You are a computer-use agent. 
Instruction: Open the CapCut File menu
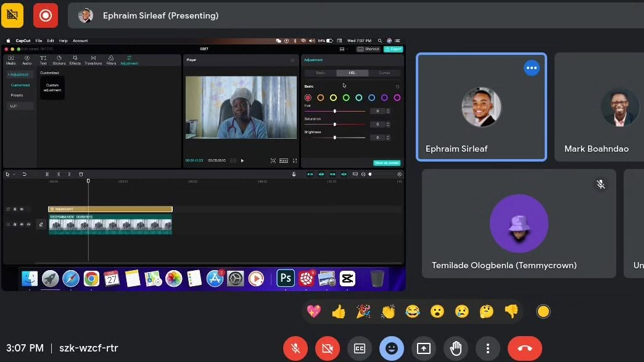39,41
